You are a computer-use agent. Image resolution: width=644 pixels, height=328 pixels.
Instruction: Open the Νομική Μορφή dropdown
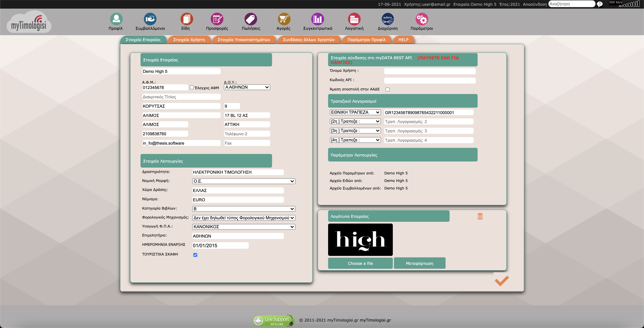pyautogui.click(x=243, y=181)
